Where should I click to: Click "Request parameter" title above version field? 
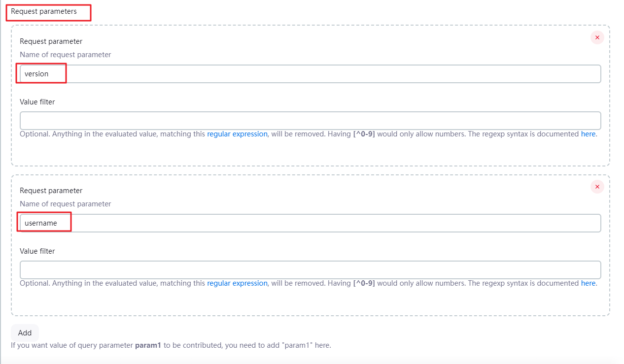(51, 41)
